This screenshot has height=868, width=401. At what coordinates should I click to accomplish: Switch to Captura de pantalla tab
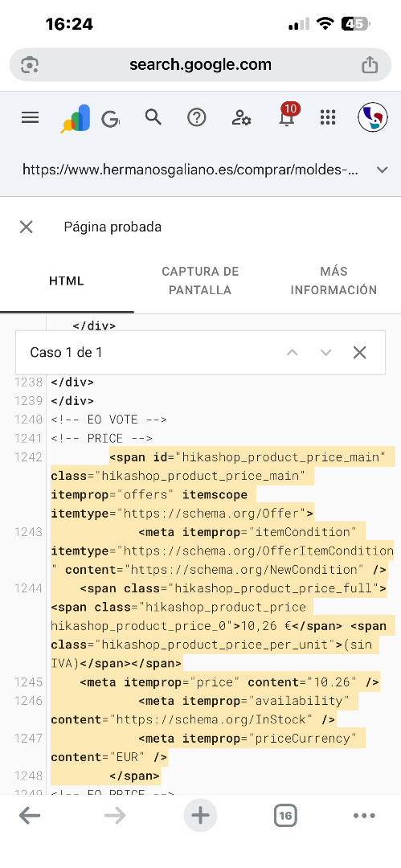201,280
